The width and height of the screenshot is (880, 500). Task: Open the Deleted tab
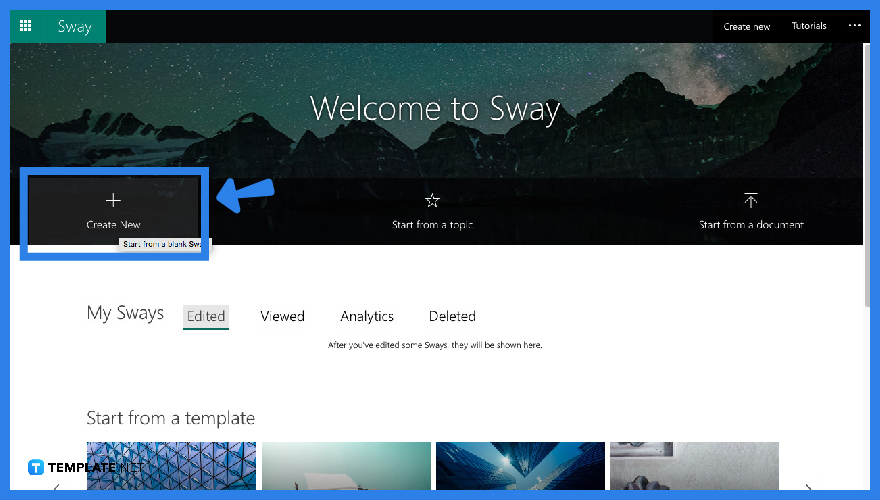point(452,316)
